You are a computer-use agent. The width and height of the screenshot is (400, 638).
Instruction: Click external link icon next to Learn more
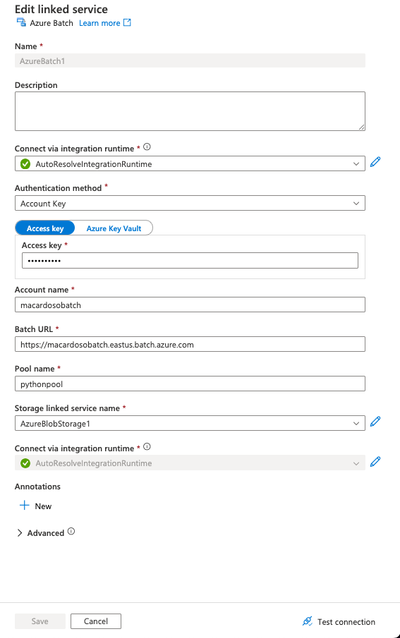127,22
